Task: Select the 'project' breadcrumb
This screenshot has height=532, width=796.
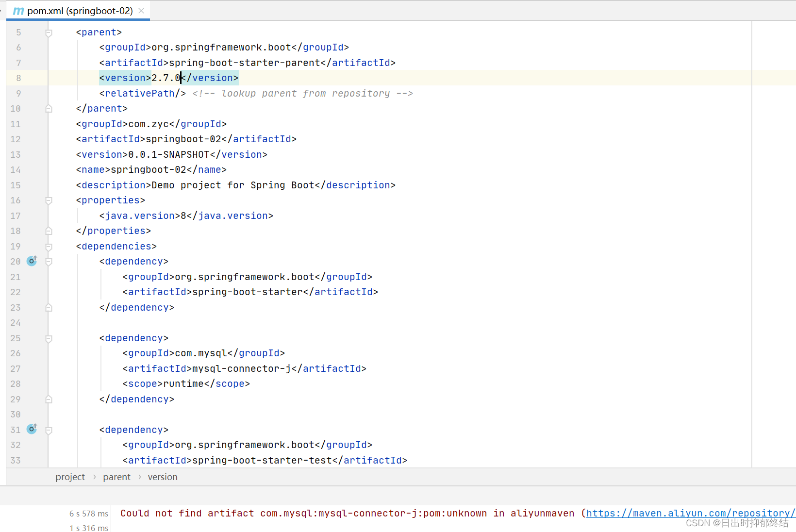Action: tap(70, 477)
